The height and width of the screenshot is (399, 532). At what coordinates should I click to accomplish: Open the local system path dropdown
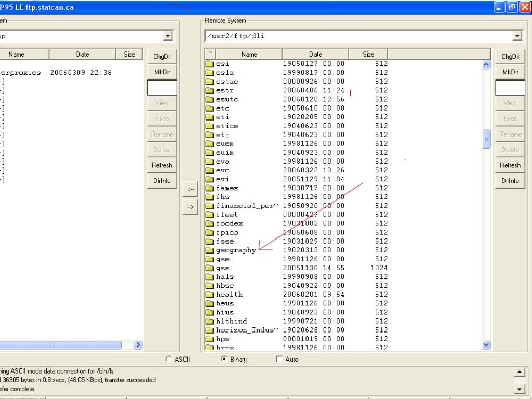click(x=168, y=36)
